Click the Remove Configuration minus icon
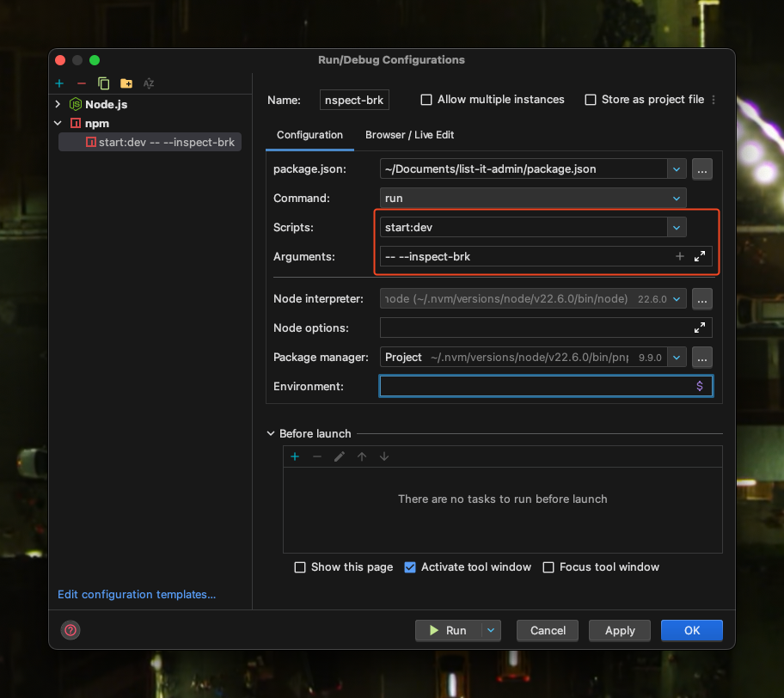Screen dimensions: 784x698 coord(82,83)
